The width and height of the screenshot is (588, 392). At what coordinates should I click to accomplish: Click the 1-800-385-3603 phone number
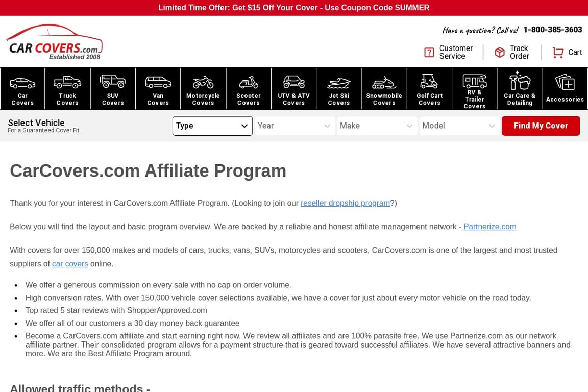(x=553, y=30)
